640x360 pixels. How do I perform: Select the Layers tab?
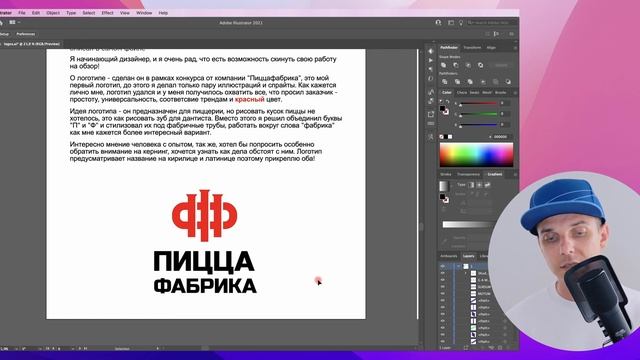click(x=469, y=256)
